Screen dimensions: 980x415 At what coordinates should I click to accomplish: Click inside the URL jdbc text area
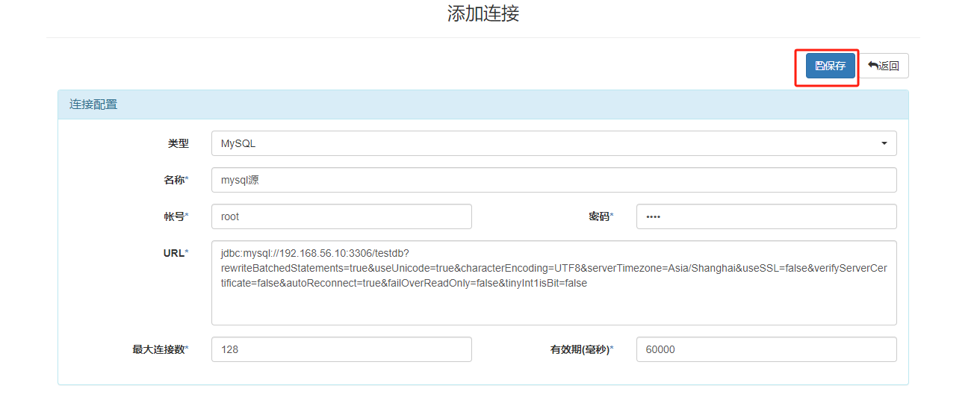coord(553,283)
